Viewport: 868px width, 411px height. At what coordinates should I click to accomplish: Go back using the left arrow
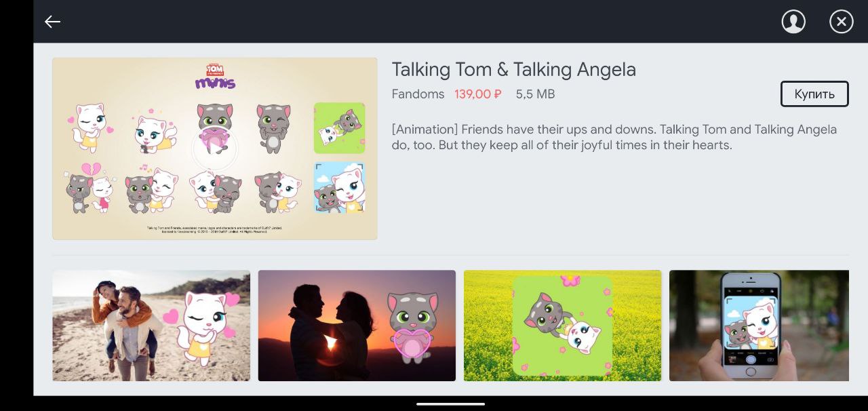coord(53,22)
